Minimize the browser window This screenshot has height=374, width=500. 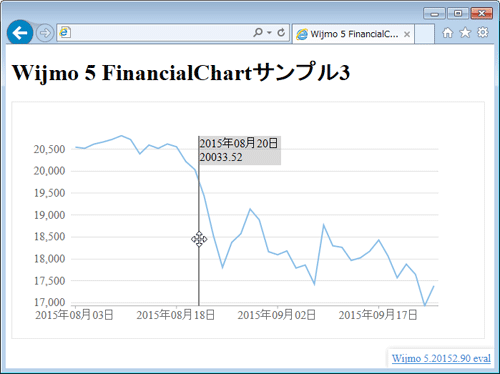click(434, 14)
